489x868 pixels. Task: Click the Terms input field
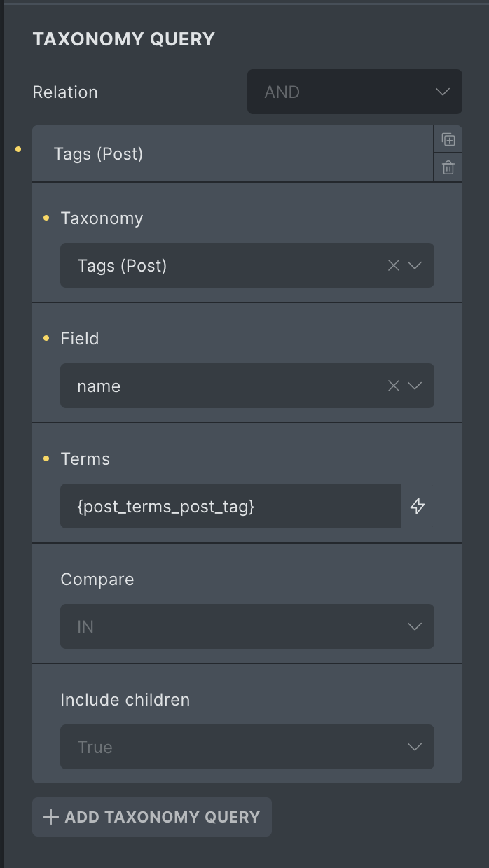coord(230,506)
